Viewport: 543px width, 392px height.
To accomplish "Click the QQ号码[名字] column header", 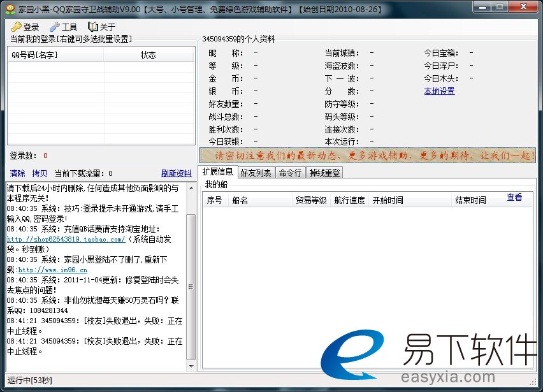I will (x=55, y=55).
